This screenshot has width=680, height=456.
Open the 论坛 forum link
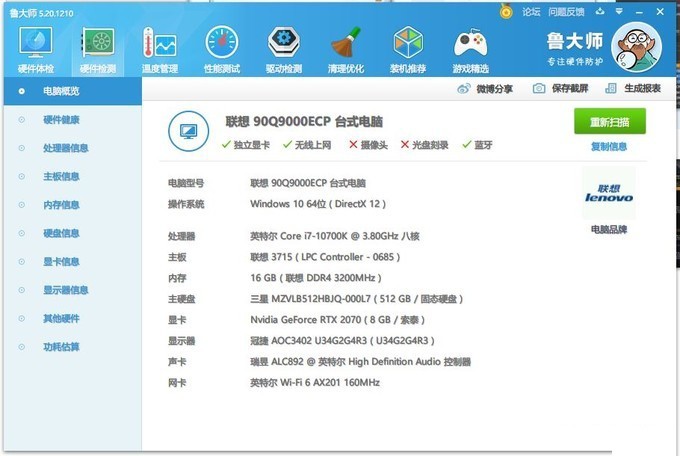click(x=531, y=12)
